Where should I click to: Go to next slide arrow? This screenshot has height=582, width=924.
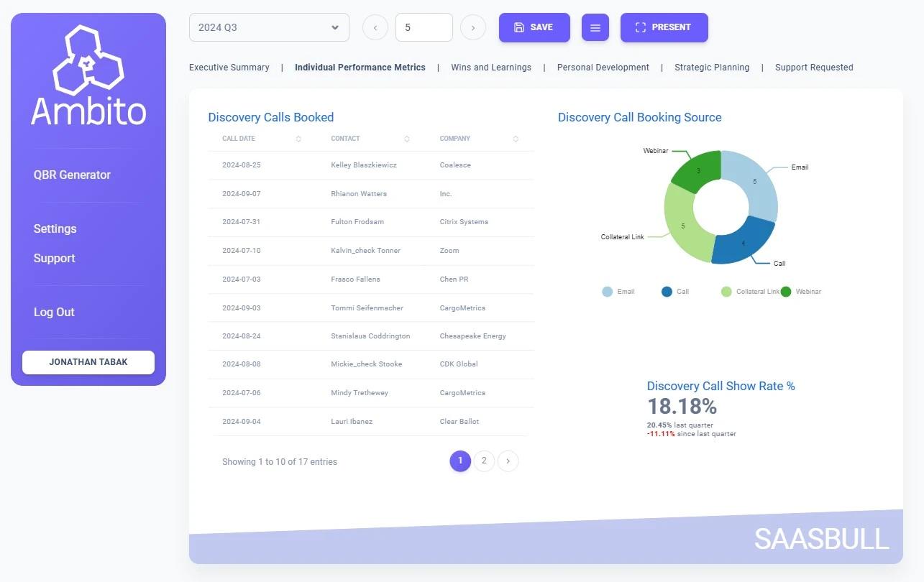pyautogui.click(x=472, y=27)
